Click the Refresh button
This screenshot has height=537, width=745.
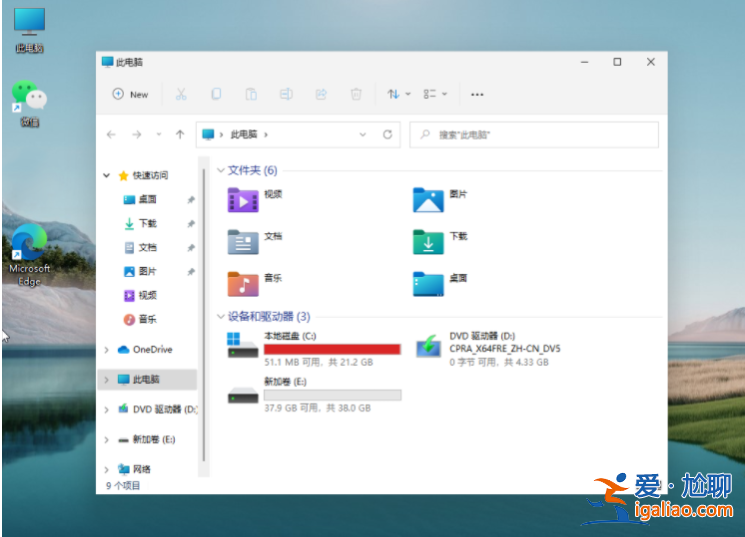click(388, 134)
